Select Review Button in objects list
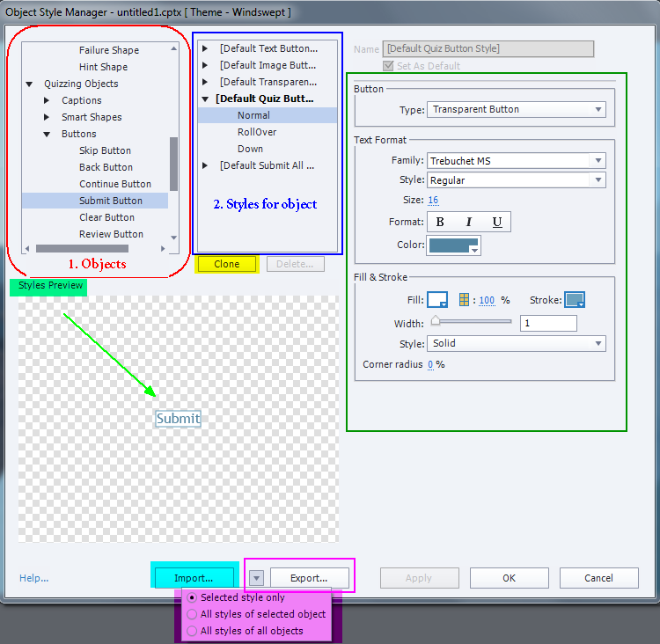The height and width of the screenshot is (644, 660). [x=111, y=234]
